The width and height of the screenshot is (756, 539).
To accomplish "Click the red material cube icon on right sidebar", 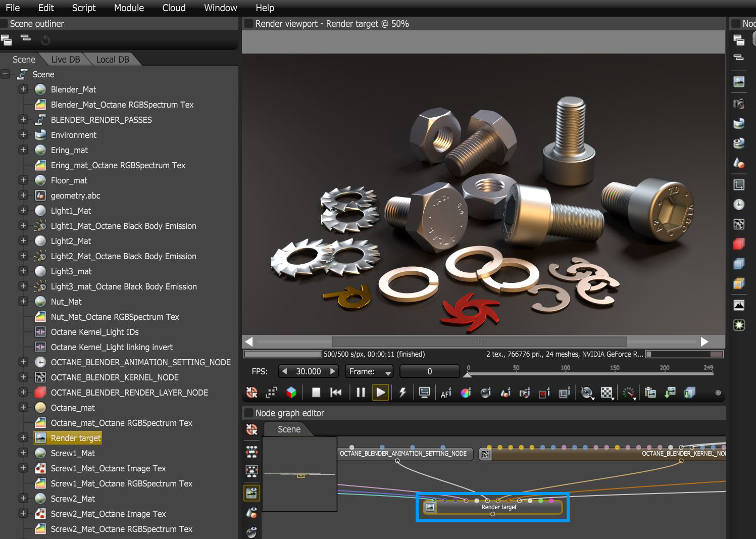I will click(x=738, y=243).
